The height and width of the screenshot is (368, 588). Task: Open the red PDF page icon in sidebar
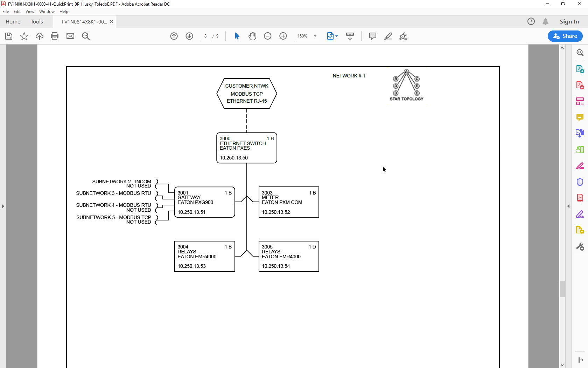[x=580, y=198]
